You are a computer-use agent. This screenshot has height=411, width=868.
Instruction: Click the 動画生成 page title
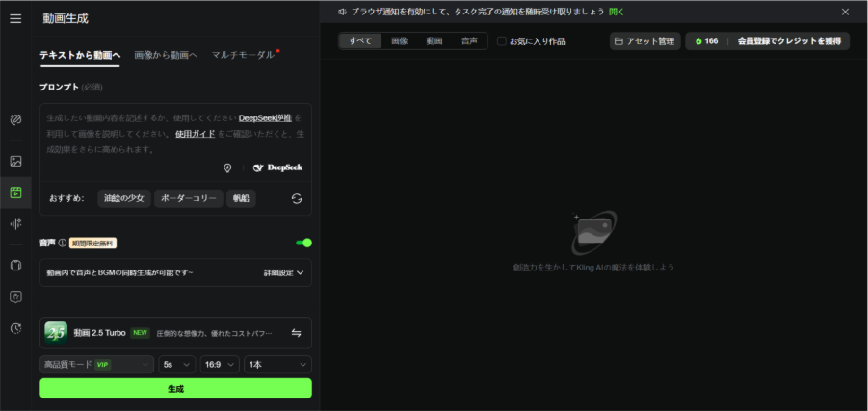click(66, 18)
